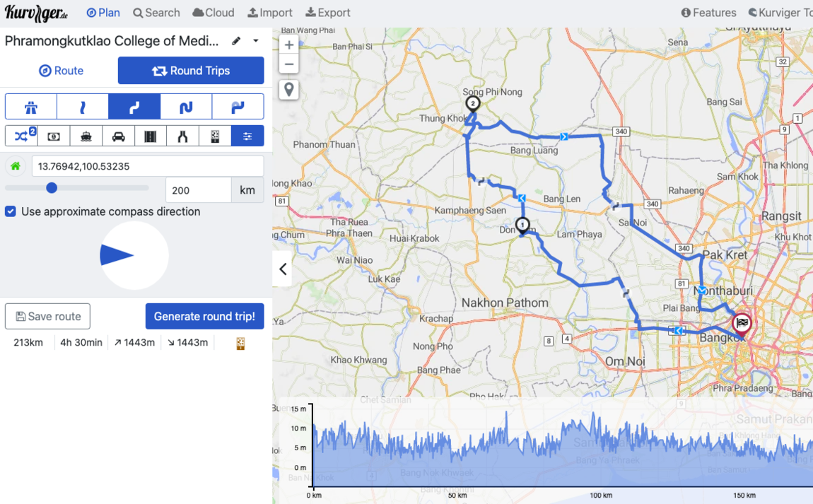Click the round trip distance slider handle

[52, 188]
